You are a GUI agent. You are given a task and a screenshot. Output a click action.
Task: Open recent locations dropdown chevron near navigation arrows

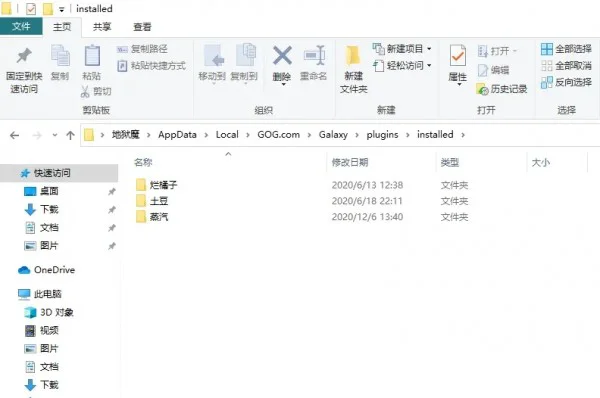coord(55,135)
